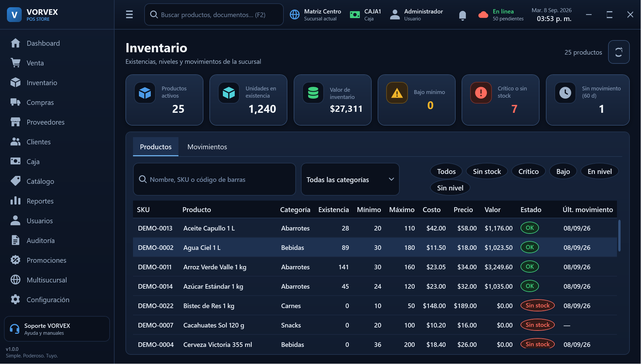Open the Sin movimiento (60 d) card
Image resolution: width=641 pixels, height=364 pixels.
[588, 100]
